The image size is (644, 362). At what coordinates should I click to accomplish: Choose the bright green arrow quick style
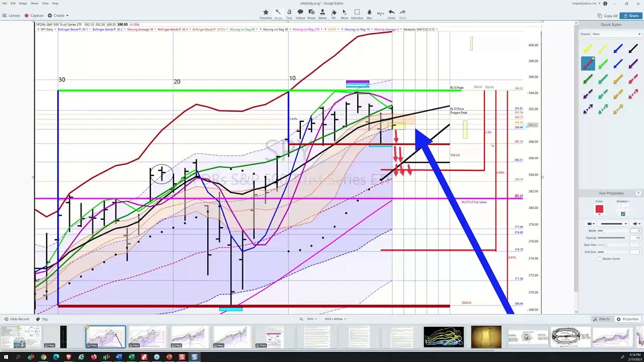(x=603, y=63)
